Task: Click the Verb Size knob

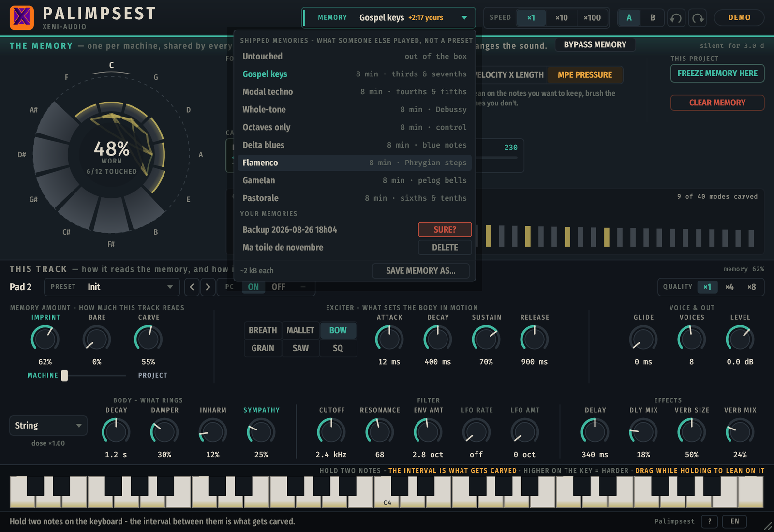Action: (692, 431)
